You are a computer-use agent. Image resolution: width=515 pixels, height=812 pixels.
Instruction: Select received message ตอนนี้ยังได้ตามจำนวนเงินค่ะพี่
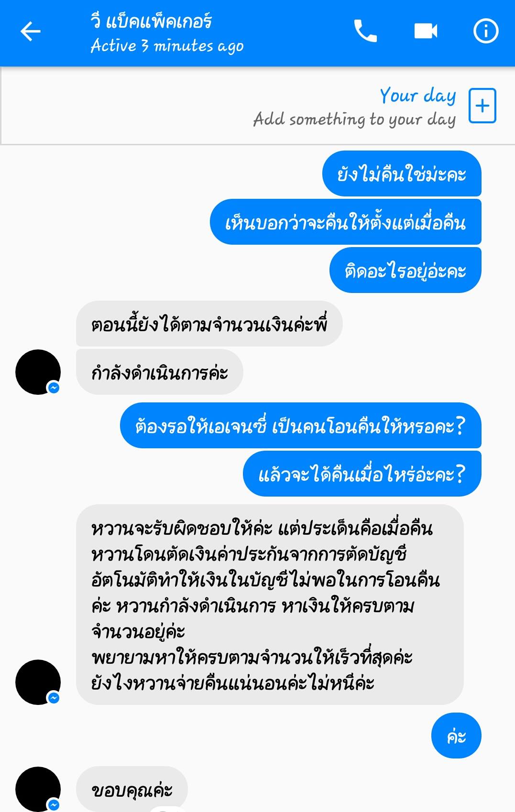pos(209,324)
